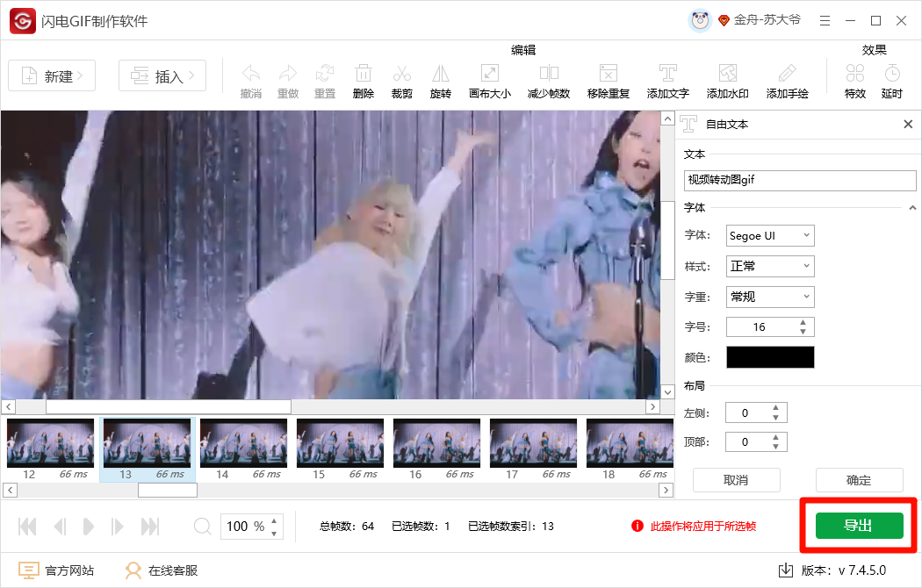Viewport: 922px width, 588px height.
Task: Open the font family Segoe UI dropdown
Action: pos(770,235)
